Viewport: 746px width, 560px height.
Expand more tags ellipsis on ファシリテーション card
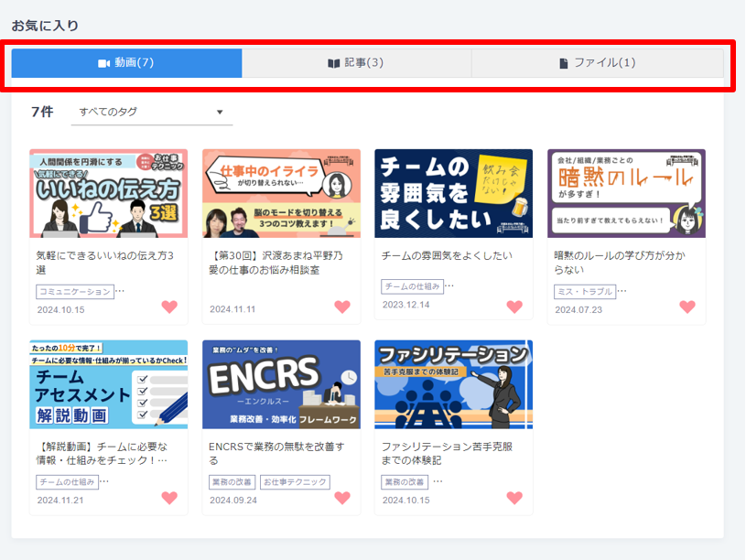click(438, 480)
